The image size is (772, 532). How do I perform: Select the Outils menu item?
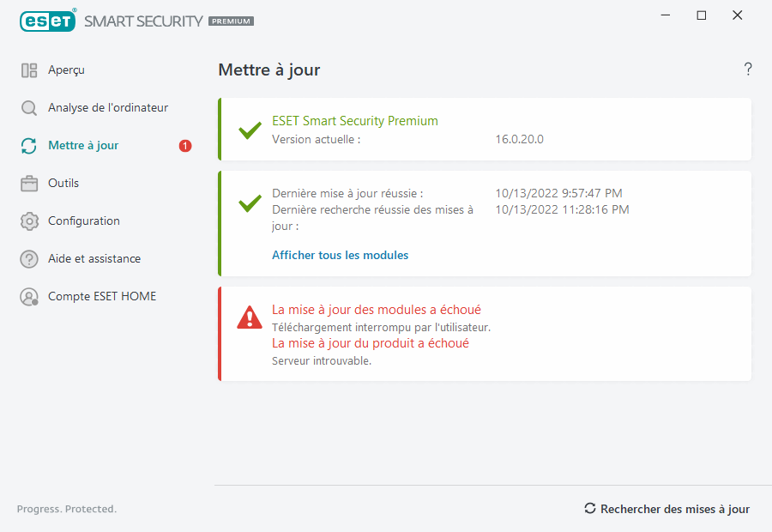pyautogui.click(x=63, y=184)
